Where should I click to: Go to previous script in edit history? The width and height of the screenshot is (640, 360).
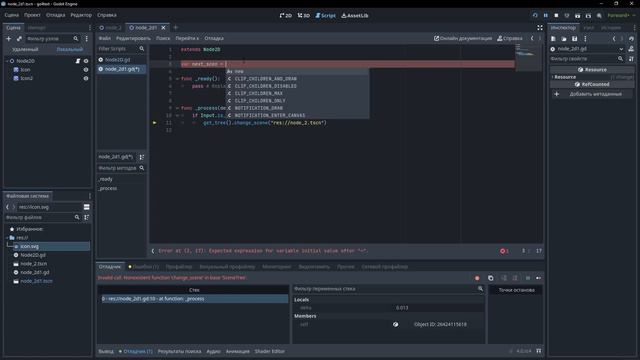[532, 38]
